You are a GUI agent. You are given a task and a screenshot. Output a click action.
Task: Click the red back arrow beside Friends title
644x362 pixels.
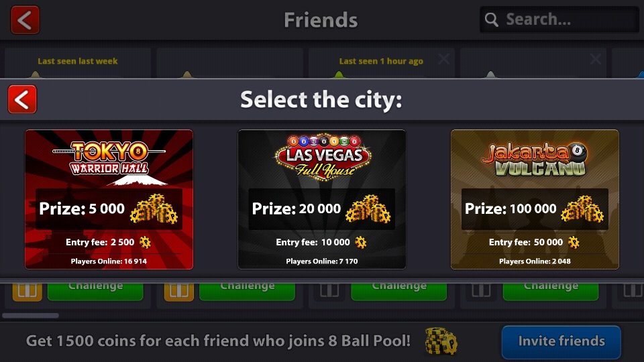tap(25, 19)
